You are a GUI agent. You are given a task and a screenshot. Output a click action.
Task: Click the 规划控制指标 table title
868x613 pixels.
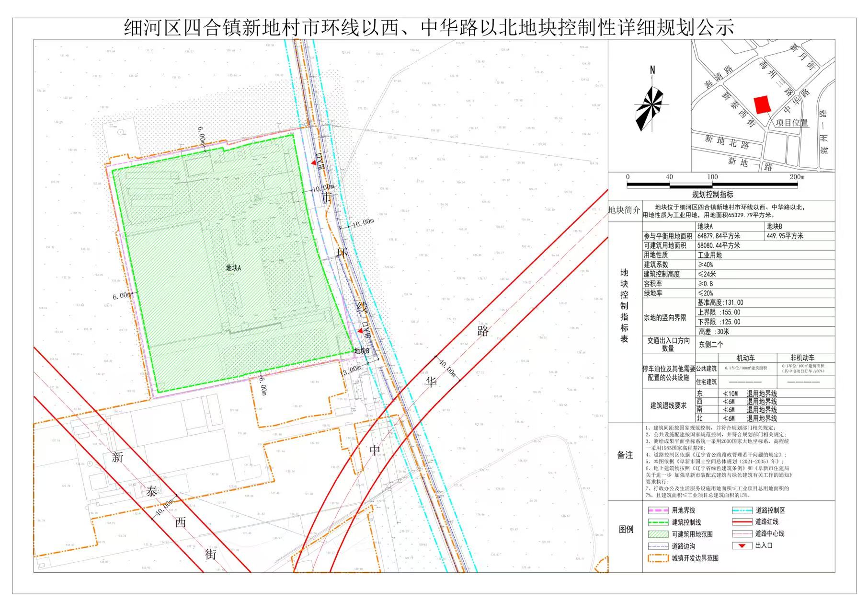pos(713,194)
